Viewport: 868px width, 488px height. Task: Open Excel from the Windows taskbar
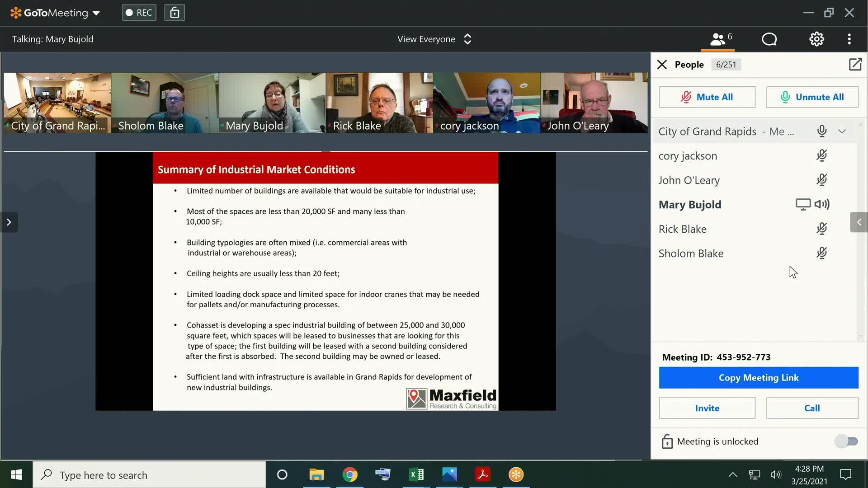coord(416,474)
